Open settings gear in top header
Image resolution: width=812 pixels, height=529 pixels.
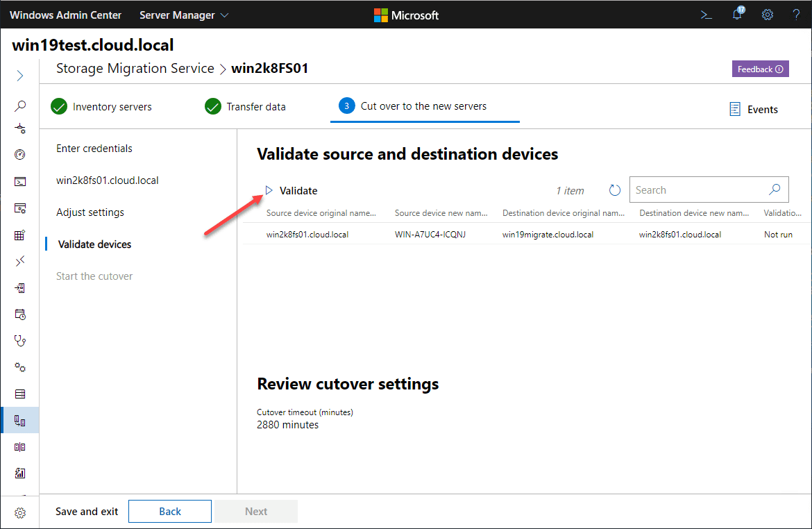tap(768, 15)
